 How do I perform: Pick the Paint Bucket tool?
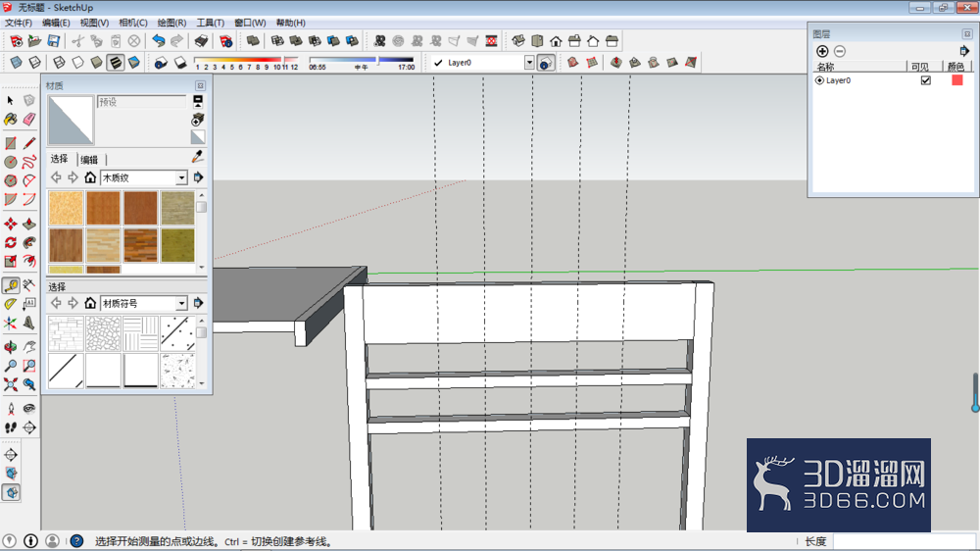tap(11, 119)
